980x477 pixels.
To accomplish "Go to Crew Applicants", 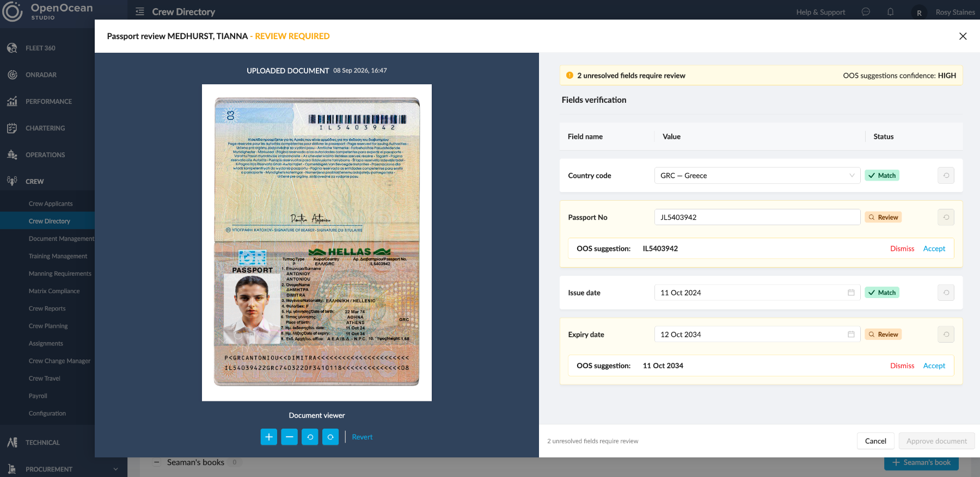I will [51, 203].
